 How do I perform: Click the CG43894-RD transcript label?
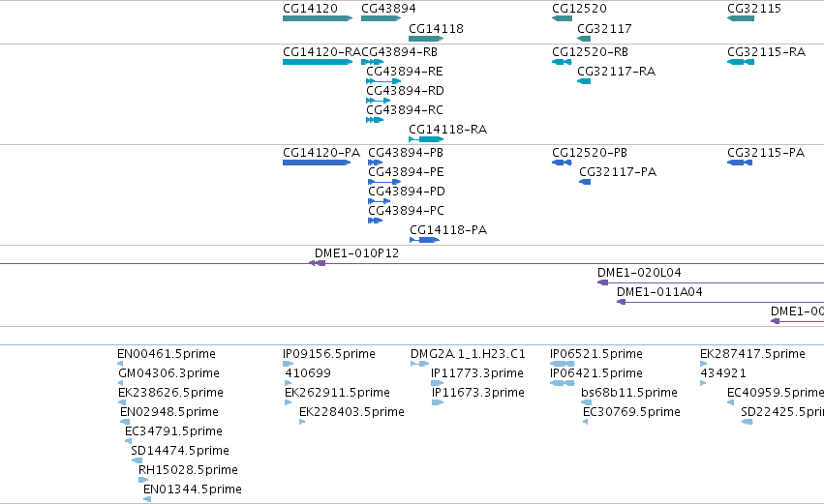coord(405,91)
